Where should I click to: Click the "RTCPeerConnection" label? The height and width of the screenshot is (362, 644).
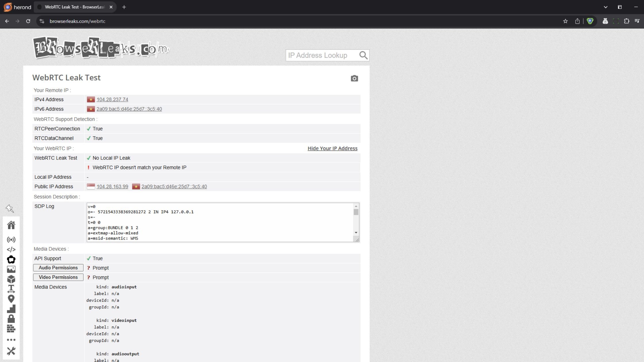click(57, 129)
